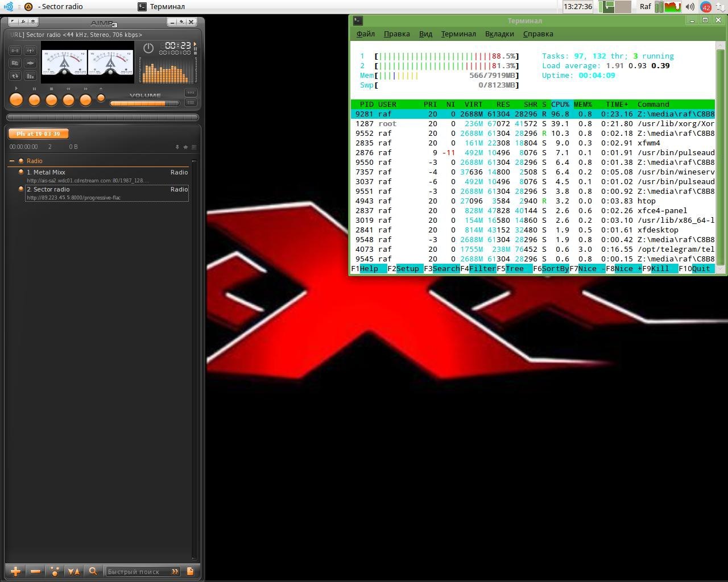This screenshot has width=728, height=582.
Task: Toggle compact view button above playlist toggle
Action: 191,93
